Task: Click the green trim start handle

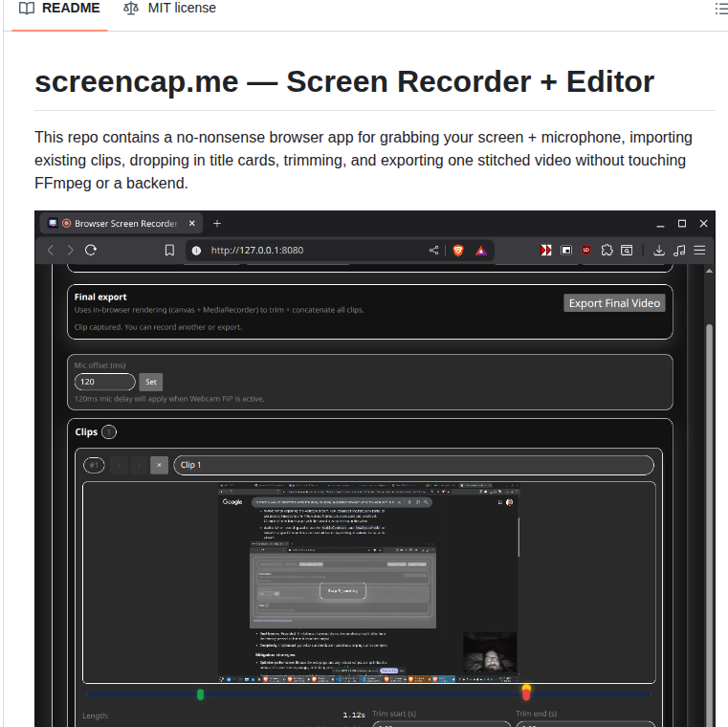Action: click(201, 694)
